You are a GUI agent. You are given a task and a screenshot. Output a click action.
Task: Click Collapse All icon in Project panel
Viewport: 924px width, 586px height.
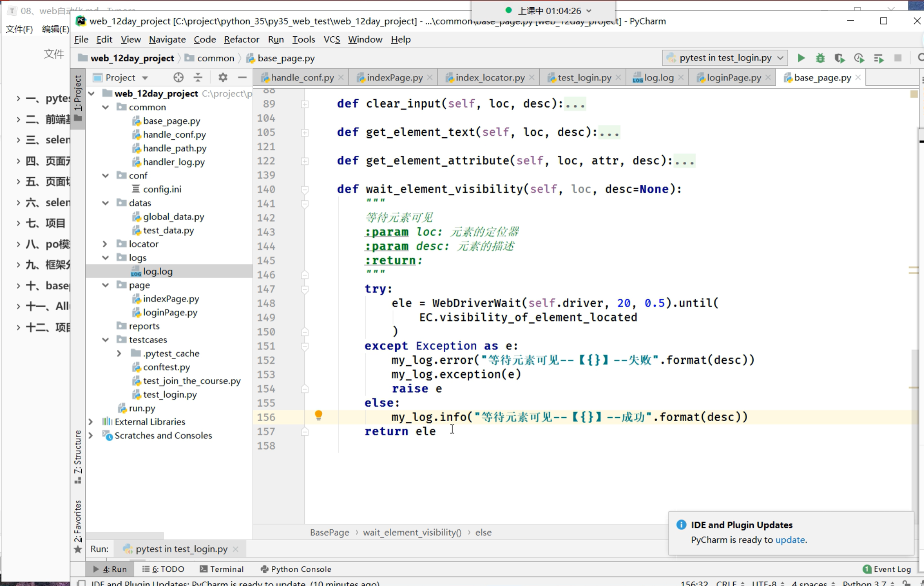click(198, 78)
